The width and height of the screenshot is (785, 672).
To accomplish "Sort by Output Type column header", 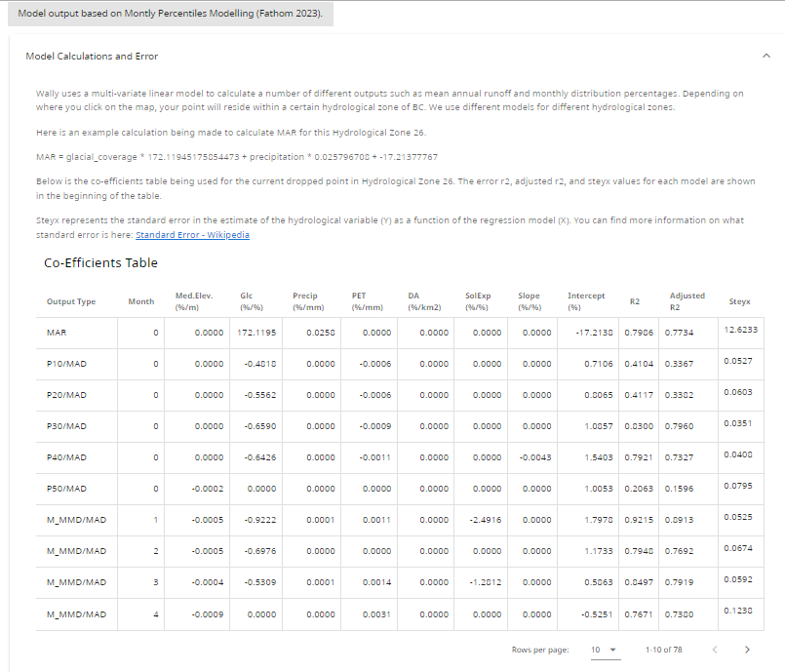I will [71, 301].
